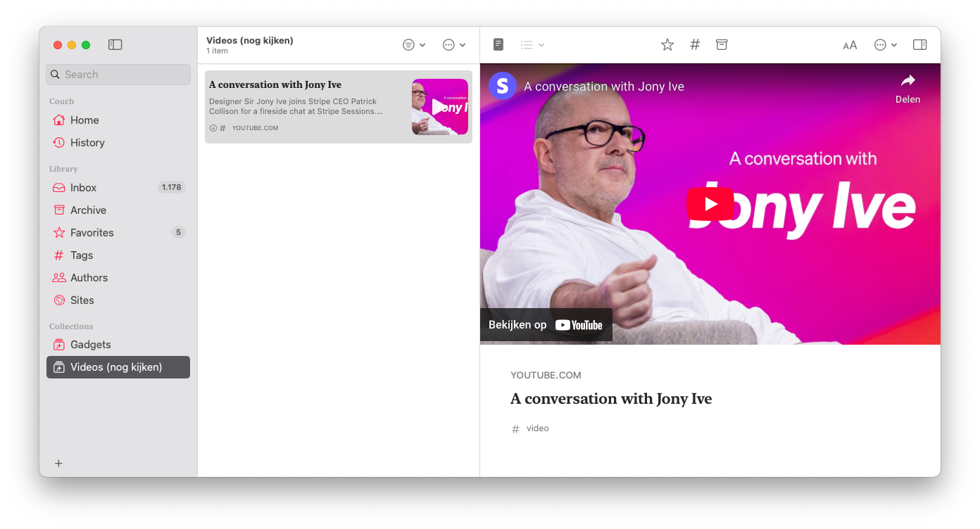Screen dimensions: 980x529
Task: Click the YOUTUBE.COM source label
Action: [x=546, y=376]
